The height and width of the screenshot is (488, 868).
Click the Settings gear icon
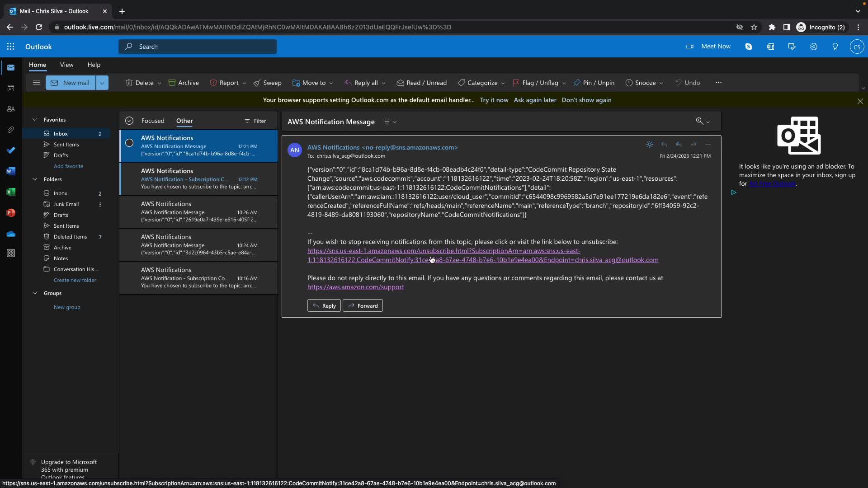(x=813, y=47)
